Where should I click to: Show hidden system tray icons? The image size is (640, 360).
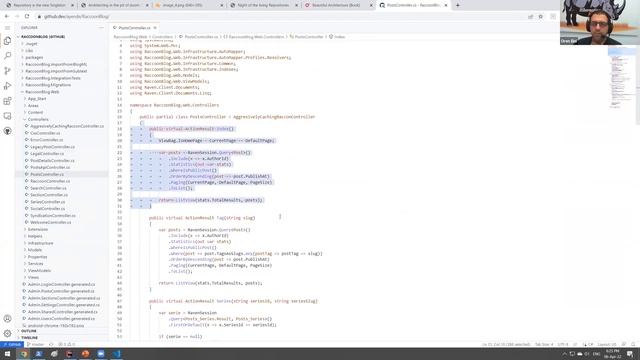[x=564, y=354]
